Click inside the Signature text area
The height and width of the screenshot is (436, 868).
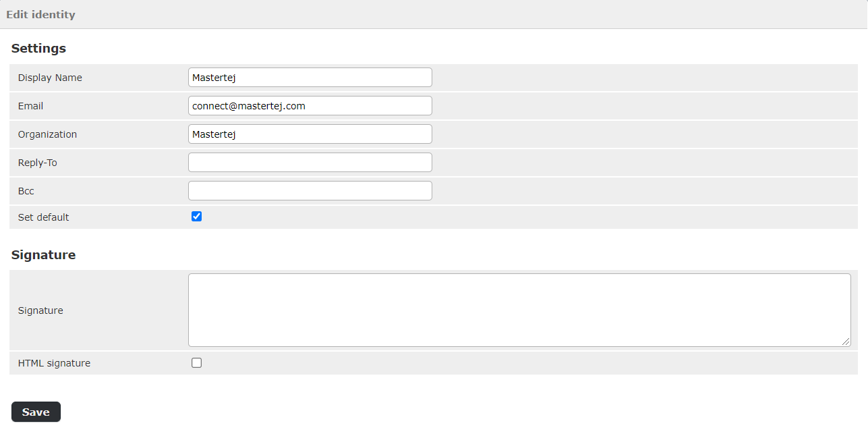point(519,310)
